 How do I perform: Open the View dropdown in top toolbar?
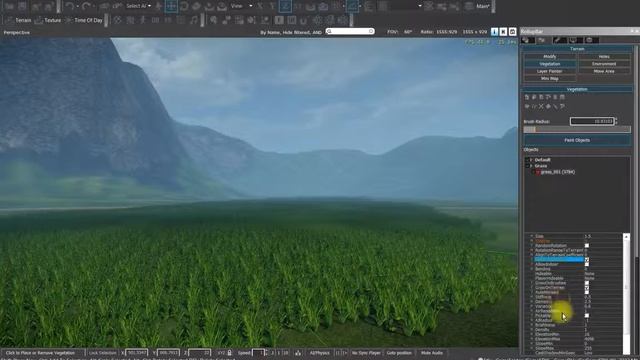click(x=241, y=6)
